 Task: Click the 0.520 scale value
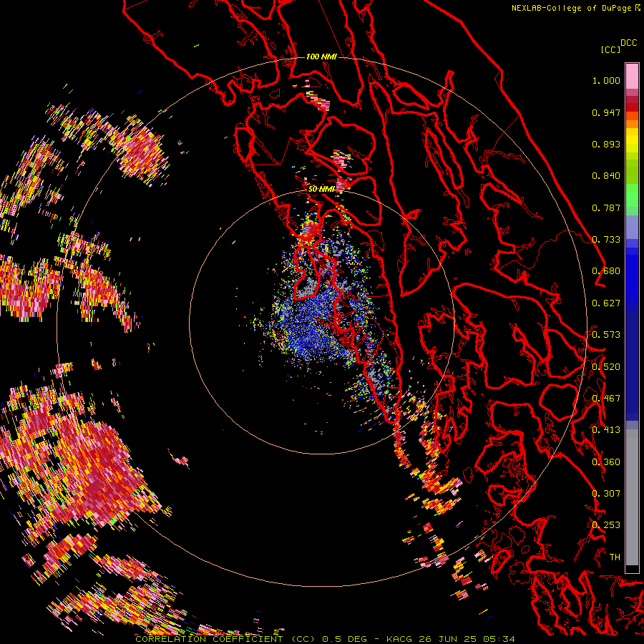pyautogui.click(x=606, y=367)
